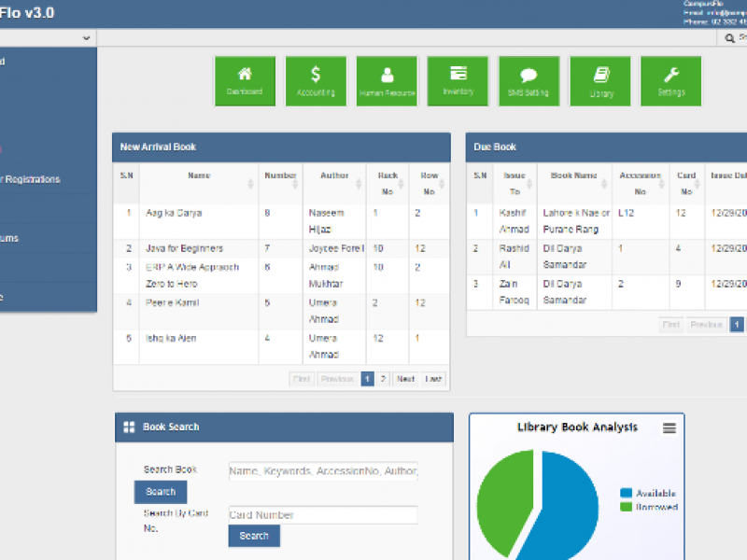Open the Registrations item in the sidebar
This screenshot has width=747, height=560.
(x=31, y=179)
